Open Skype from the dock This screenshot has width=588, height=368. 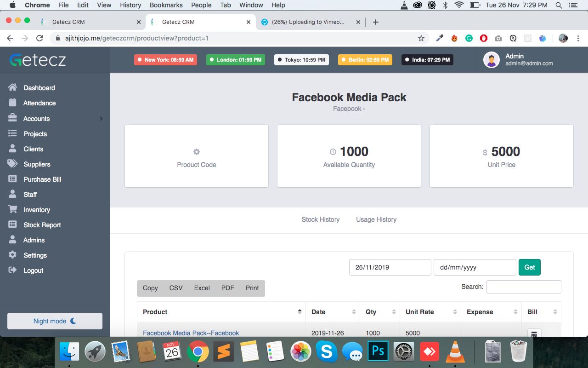(x=327, y=352)
